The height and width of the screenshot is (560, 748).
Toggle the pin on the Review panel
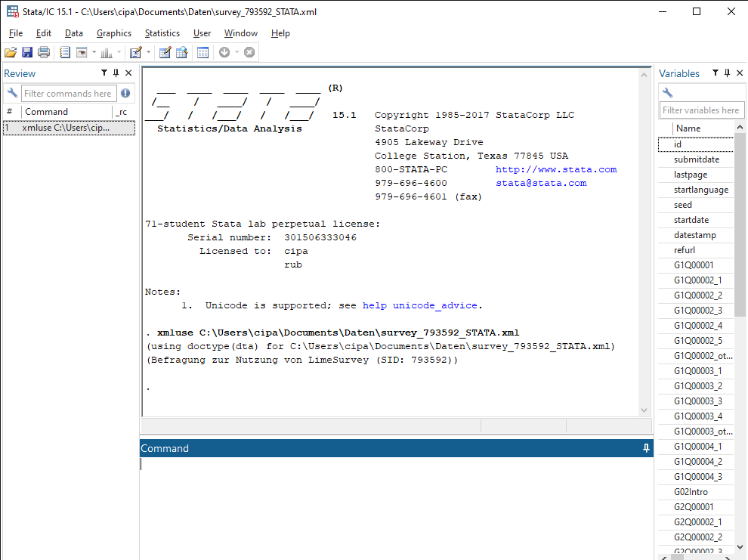coord(116,73)
